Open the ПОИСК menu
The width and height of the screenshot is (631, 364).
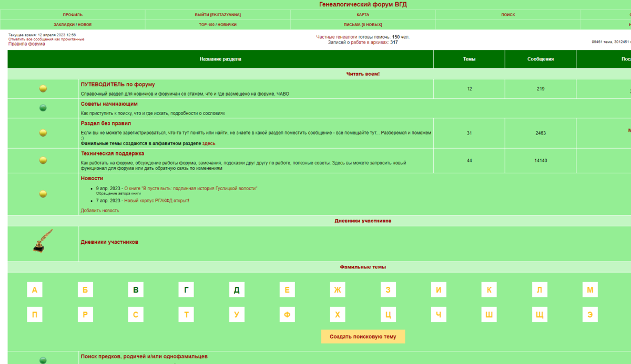[507, 14]
